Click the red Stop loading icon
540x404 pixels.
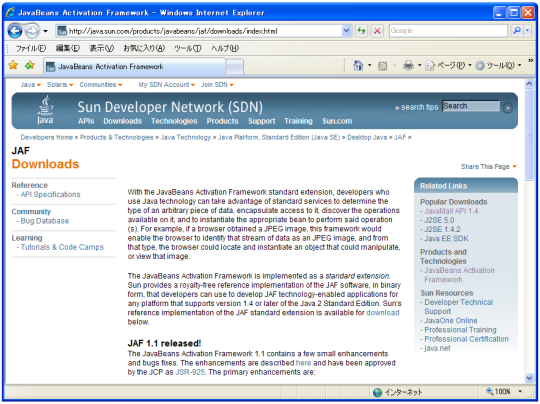coord(377,31)
